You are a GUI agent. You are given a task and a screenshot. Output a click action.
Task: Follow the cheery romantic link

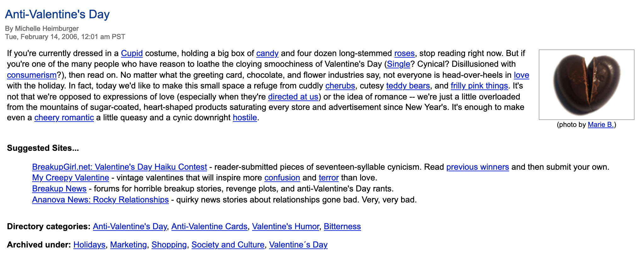coord(64,117)
